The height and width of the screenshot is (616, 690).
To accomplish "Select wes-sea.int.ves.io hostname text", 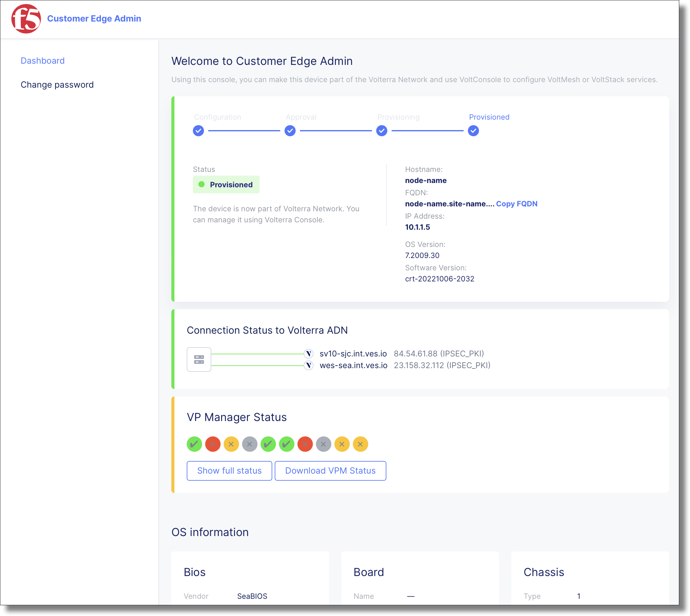I will click(353, 366).
